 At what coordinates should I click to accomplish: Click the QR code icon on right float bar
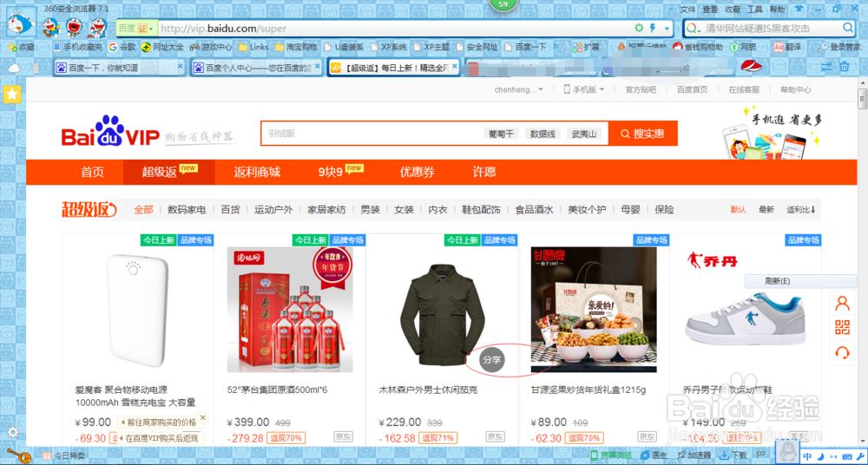pyautogui.click(x=843, y=328)
